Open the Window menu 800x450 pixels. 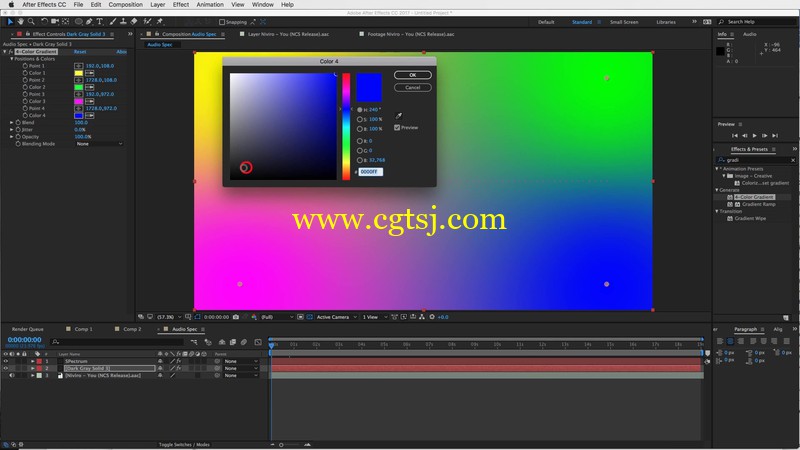[x=263, y=5]
